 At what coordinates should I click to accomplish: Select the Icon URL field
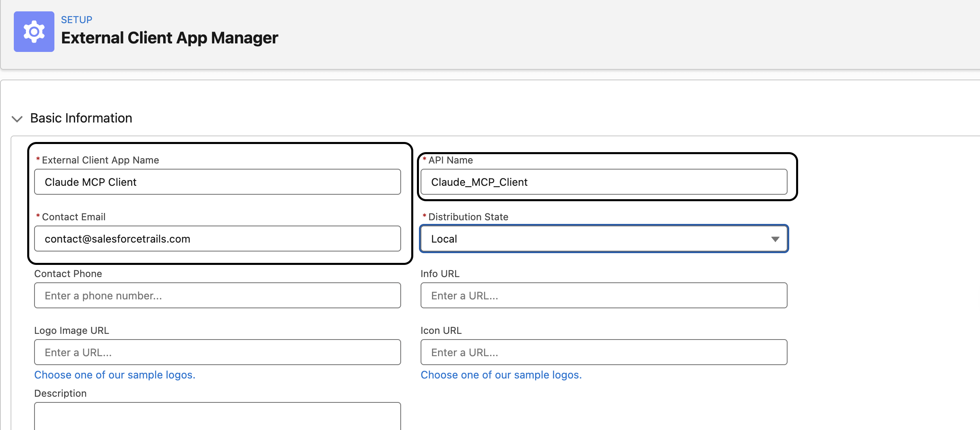pyautogui.click(x=604, y=352)
